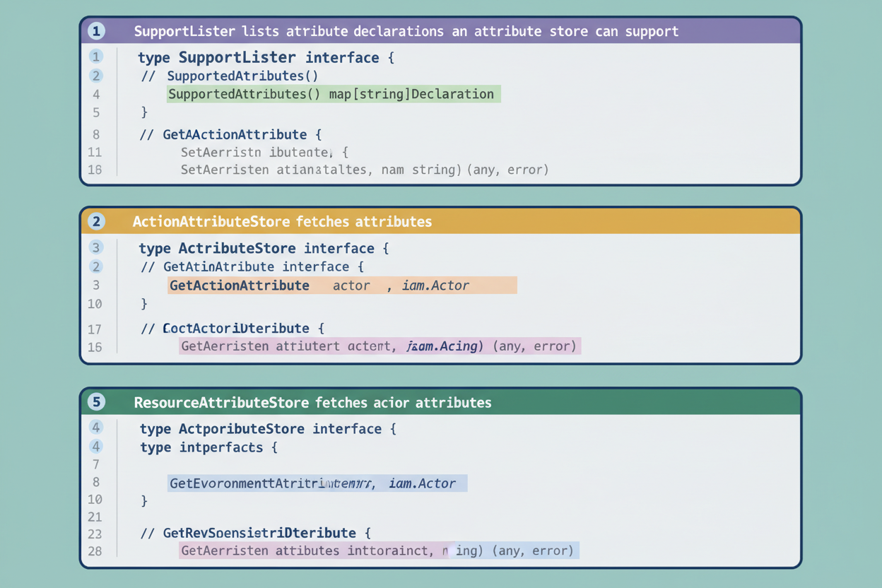Click circled marker beside "// GetAtinAtribute interface"
The image size is (882, 588).
pos(96,266)
